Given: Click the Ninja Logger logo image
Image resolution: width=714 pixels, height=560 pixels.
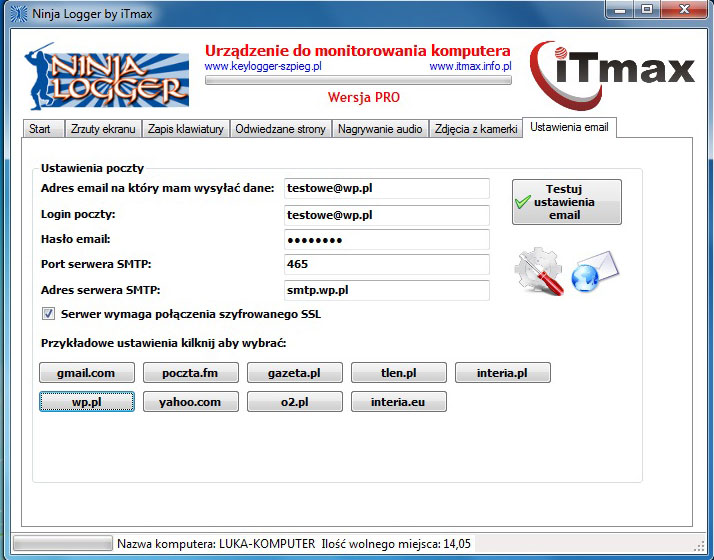Looking at the screenshot, I should click(x=107, y=76).
